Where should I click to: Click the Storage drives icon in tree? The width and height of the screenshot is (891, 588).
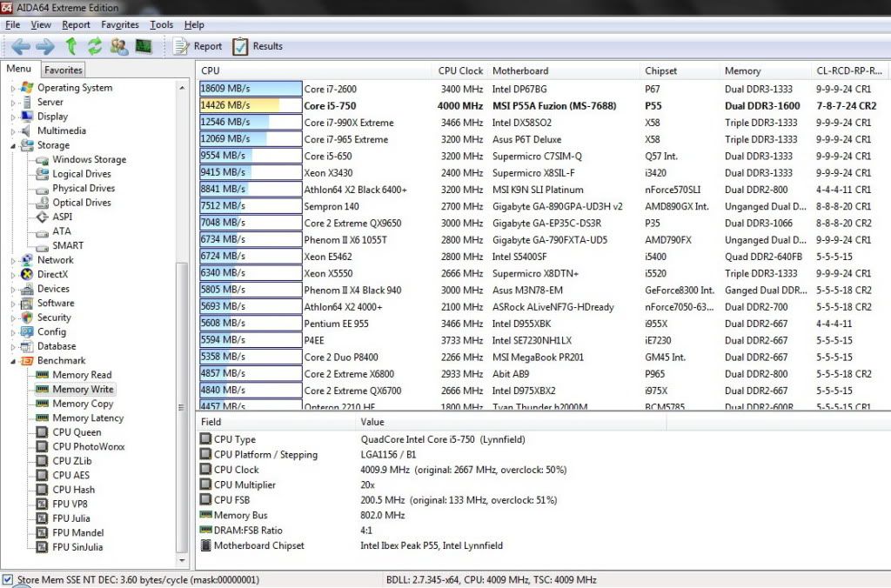coord(27,145)
